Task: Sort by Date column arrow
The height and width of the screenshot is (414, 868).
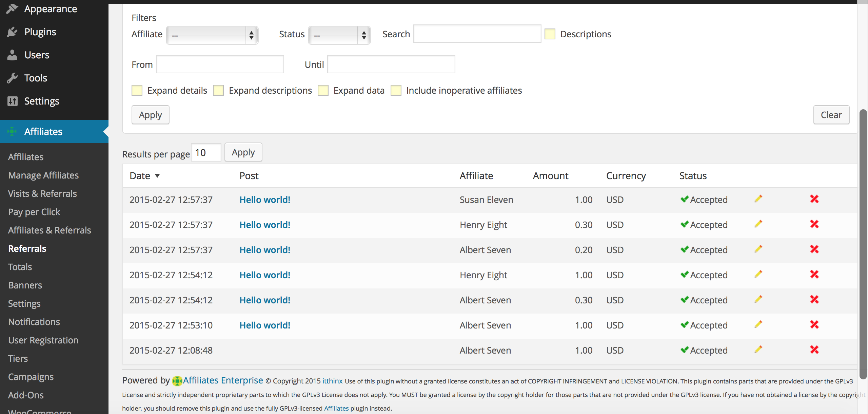Action: click(x=157, y=175)
